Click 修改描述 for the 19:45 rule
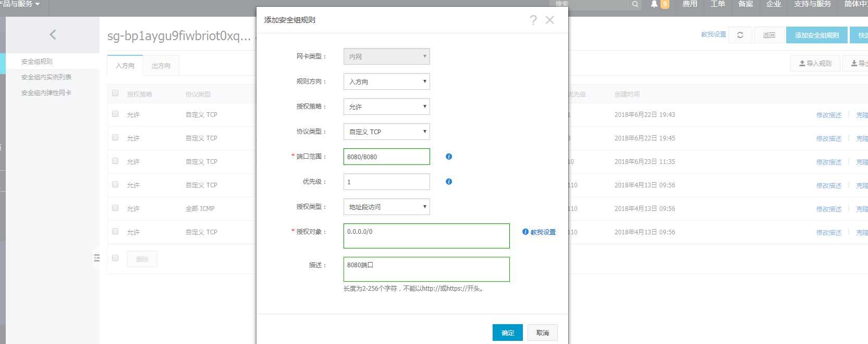The height and width of the screenshot is (344, 868). tap(829, 139)
